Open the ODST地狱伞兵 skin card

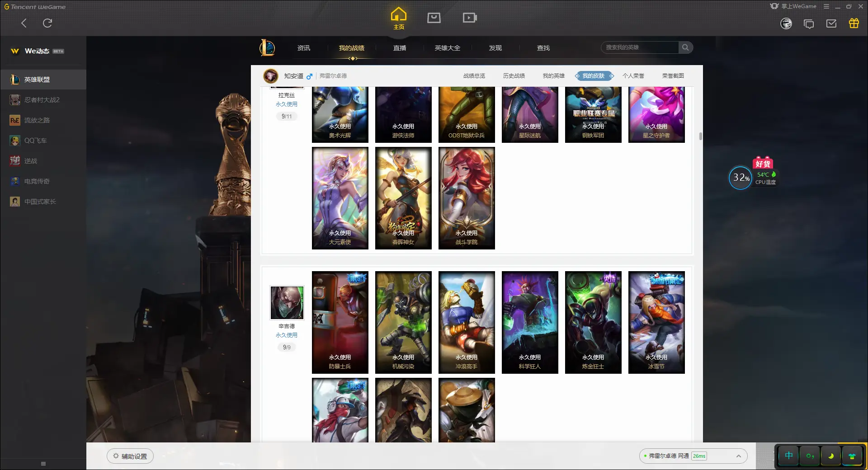click(x=467, y=115)
